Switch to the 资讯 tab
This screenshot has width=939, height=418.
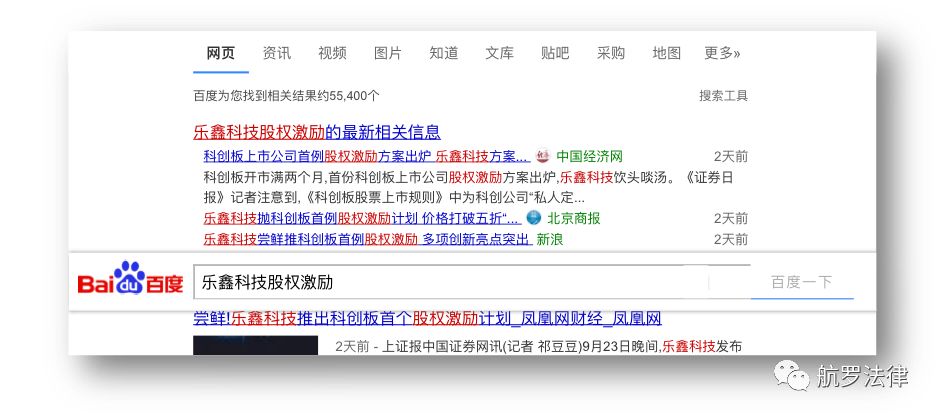(x=276, y=53)
